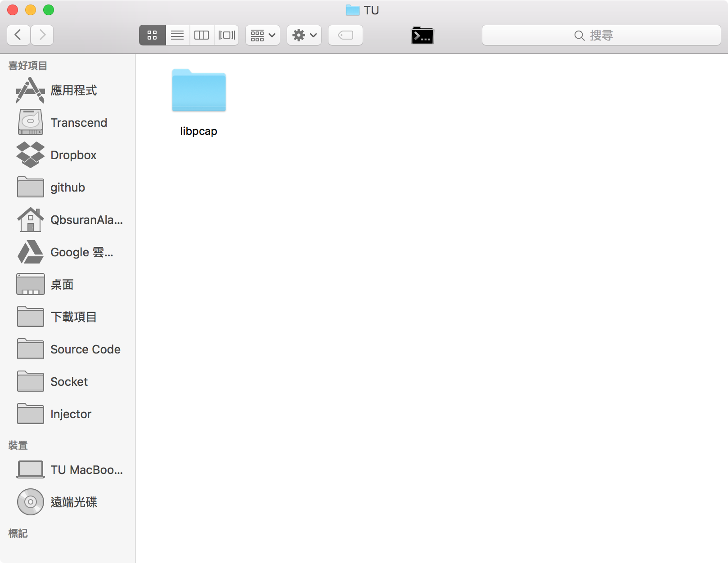The width and height of the screenshot is (728, 563).
Task: Select Injector folder in sidebar
Action: coord(71,414)
